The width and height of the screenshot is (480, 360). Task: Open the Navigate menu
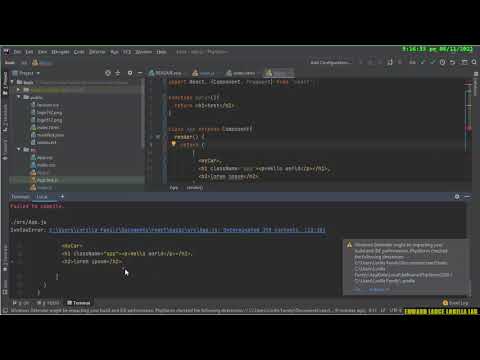tap(60, 52)
